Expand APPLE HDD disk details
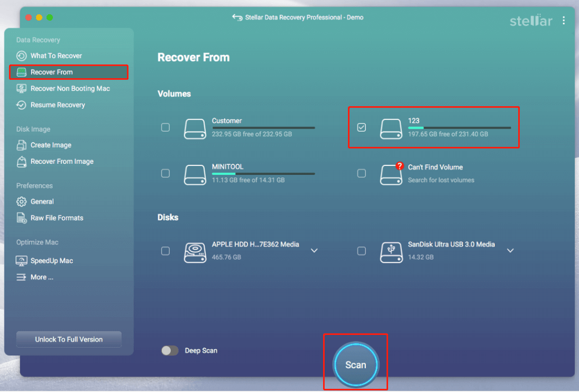Image resolution: width=579 pixels, height=392 pixels. click(315, 251)
